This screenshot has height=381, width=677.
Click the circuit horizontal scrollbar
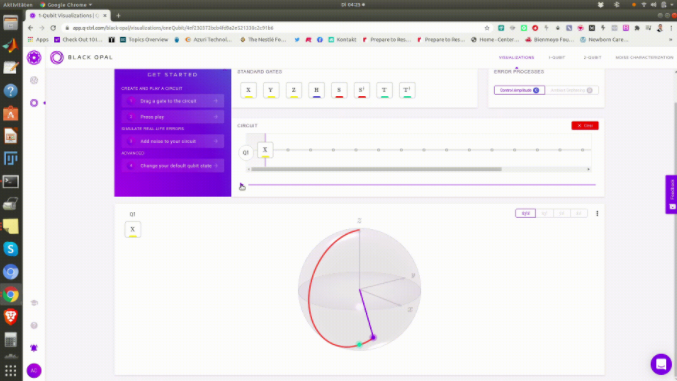[x=376, y=169]
